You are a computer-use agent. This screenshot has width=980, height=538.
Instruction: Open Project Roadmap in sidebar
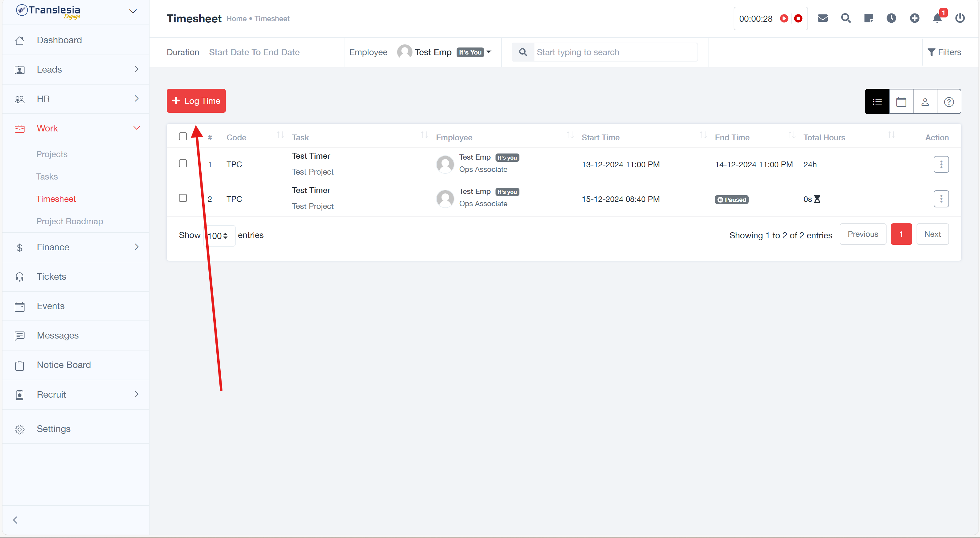[70, 221]
